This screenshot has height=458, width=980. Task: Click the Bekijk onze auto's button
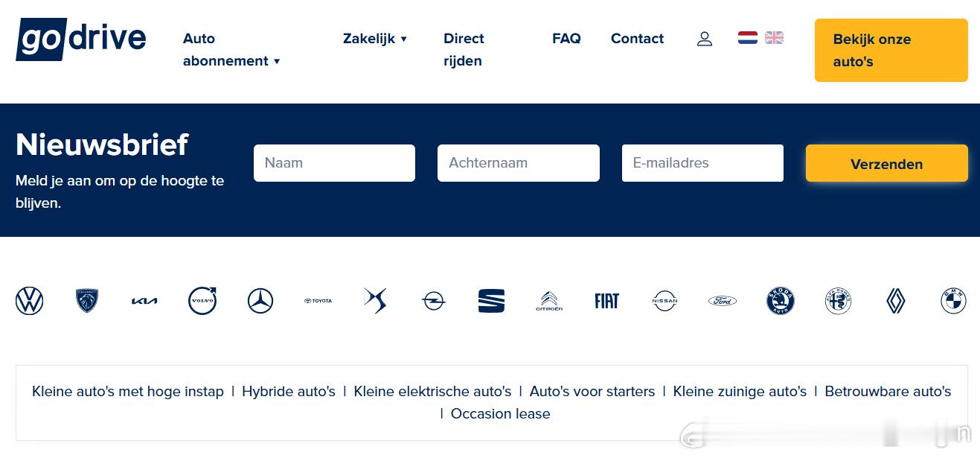coord(891,50)
